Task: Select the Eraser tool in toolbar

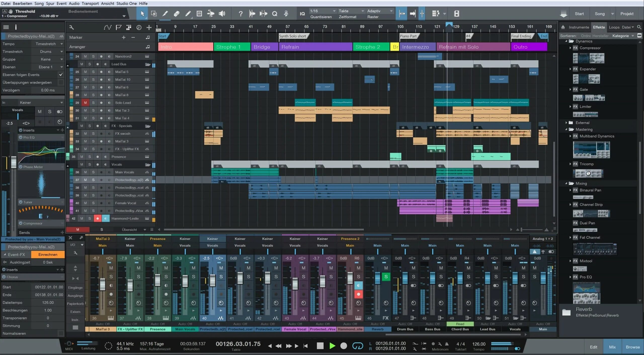Action: coord(177,14)
